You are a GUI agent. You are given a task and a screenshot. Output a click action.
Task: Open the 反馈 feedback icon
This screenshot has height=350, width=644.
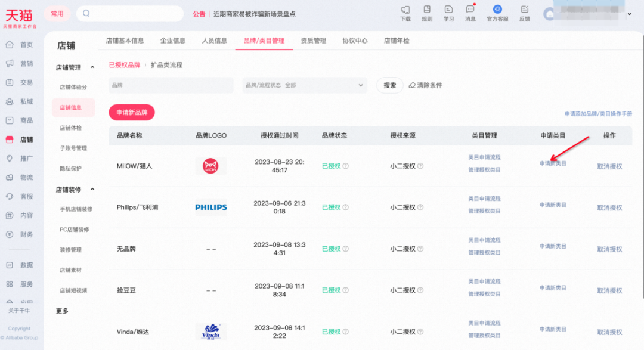click(524, 13)
